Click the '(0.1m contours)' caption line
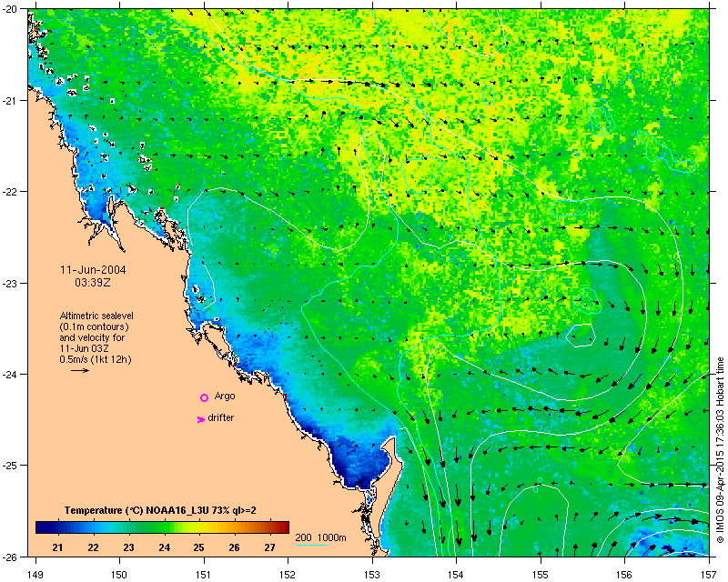This screenshot has width=728, height=582. (x=94, y=326)
